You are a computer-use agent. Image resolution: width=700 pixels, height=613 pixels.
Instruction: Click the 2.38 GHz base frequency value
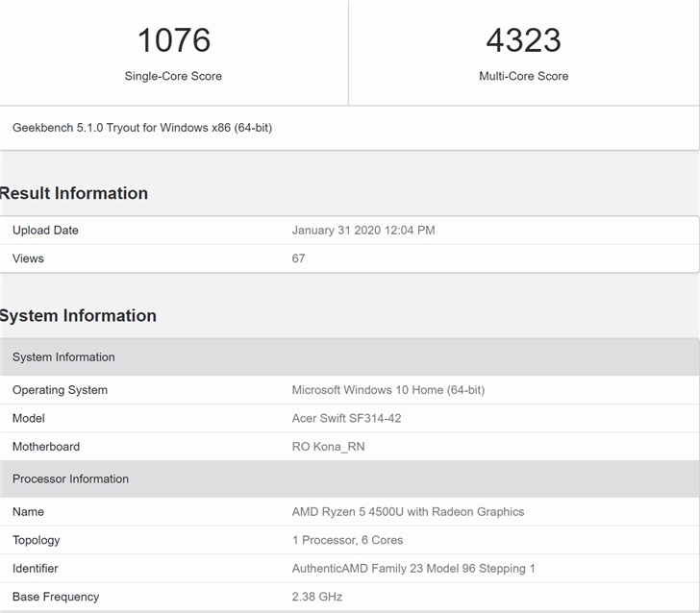coord(316,597)
